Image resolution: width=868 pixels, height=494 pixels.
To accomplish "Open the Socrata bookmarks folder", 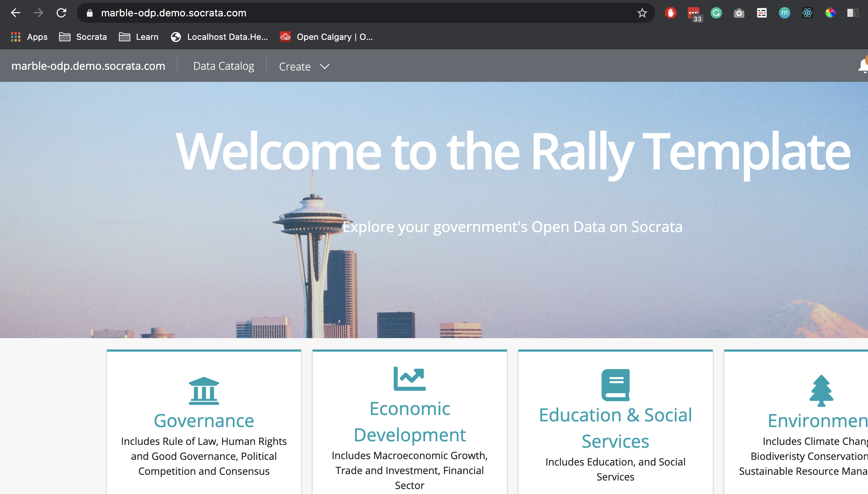I will [83, 37].
